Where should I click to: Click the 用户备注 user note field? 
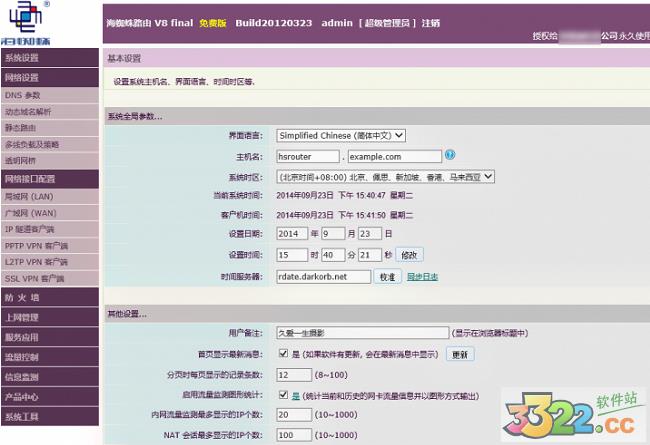(x=363, y=333)
